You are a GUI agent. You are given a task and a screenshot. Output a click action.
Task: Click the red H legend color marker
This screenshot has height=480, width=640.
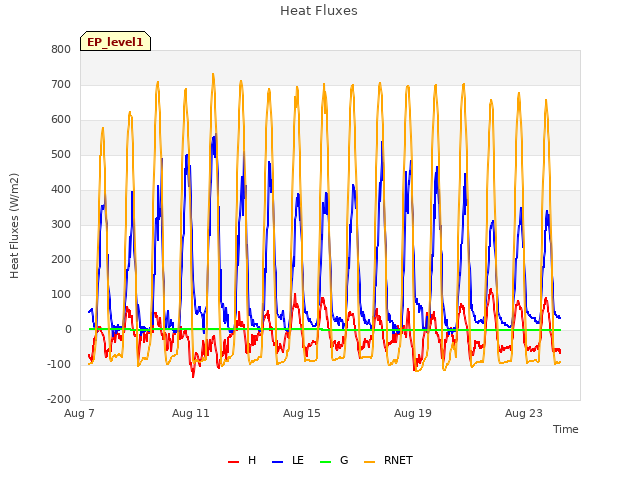pyautogui.click(x=233, y=462)
